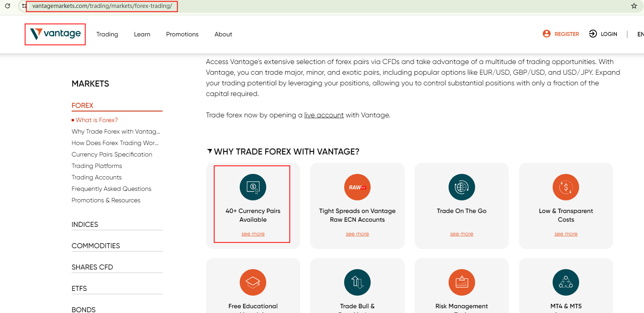Open the Learn menu
The image size is (644, 313).
click(142, 34)
